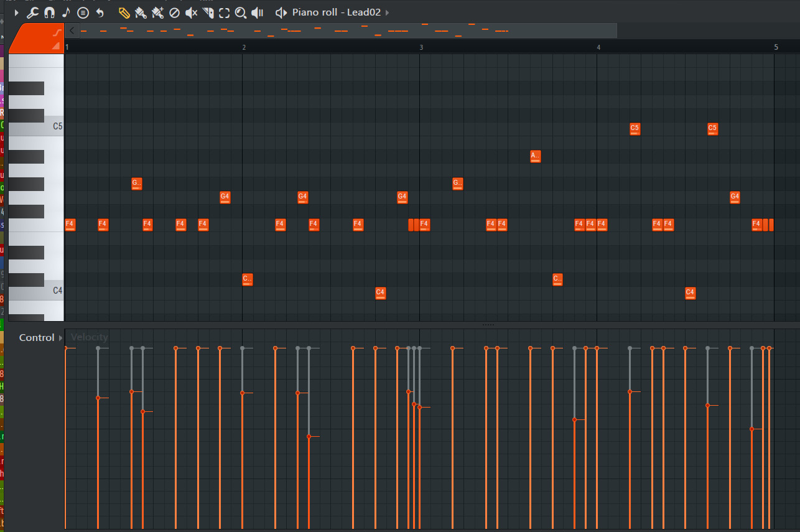This screenshot has width=800, height=532.
Task: Select the first C5 note in bar 4
Action: coord(635,129)
